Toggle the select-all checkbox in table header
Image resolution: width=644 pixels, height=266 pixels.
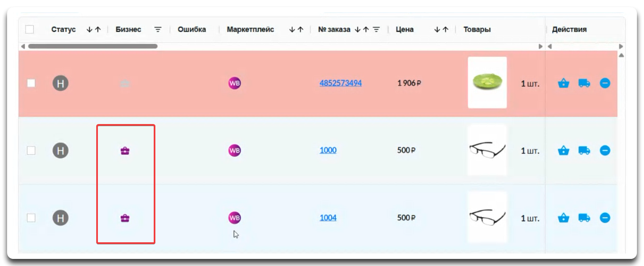pos(30,30)
